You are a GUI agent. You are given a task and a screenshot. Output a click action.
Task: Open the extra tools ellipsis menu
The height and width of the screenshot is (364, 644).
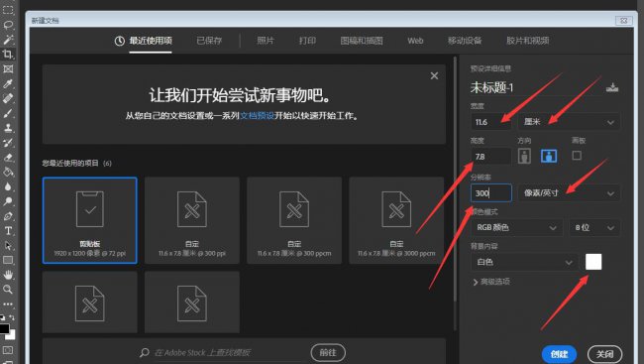tap(8, 303)
